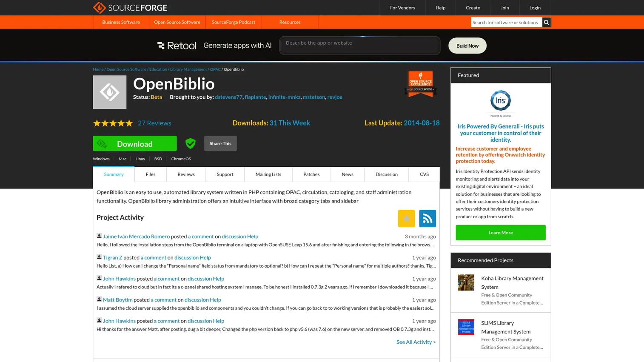Click avatar icon beside Jaime Iván Mercado Romero
Screen dimensions: 644x362
(99, 236)
